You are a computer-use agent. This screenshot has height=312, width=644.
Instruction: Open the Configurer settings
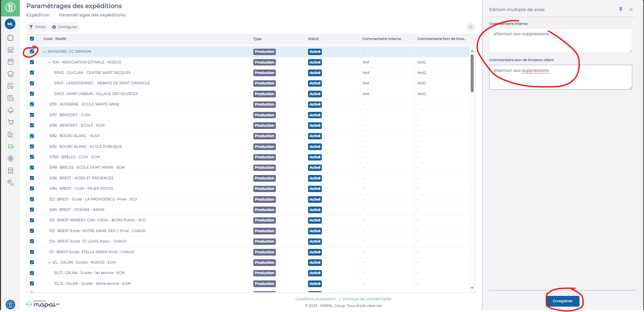click(65, 27)
